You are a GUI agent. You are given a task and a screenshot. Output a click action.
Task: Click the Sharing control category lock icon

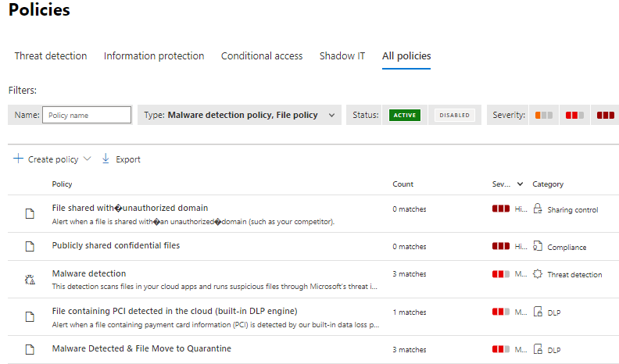[537, 209]
